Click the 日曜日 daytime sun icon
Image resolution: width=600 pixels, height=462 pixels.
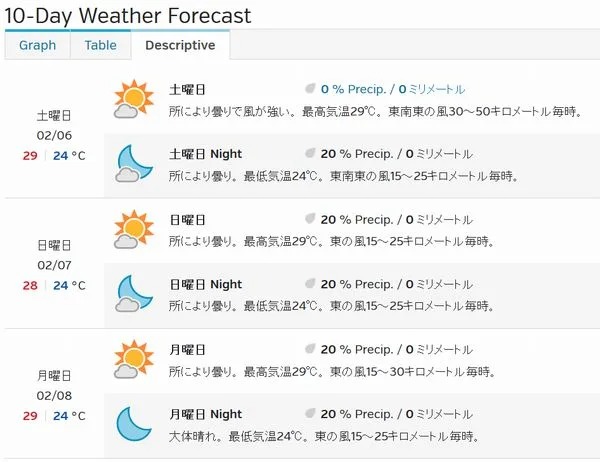click(134, 229)
